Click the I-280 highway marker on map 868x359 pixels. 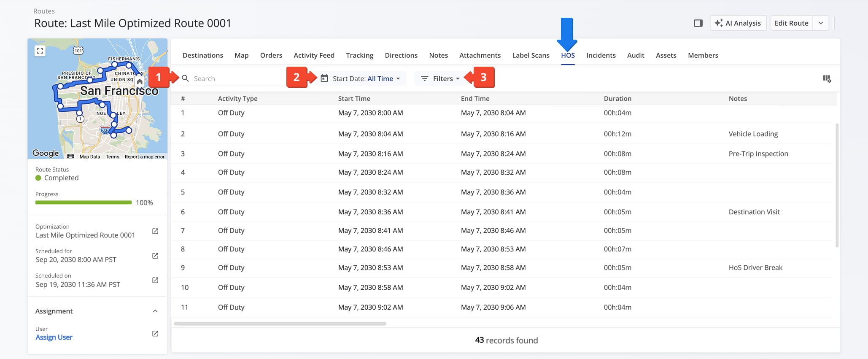pyautogui.click(x=105, y=130)
